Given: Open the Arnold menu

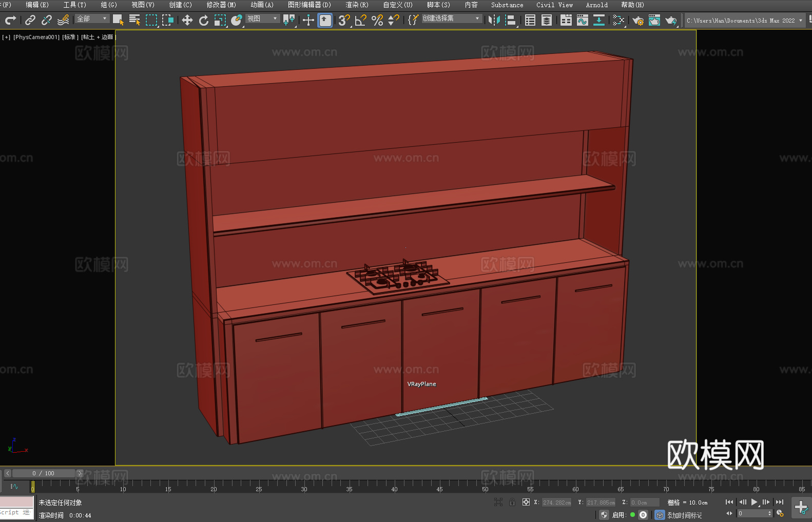Looking at the screenshot, I should point(596,5).
